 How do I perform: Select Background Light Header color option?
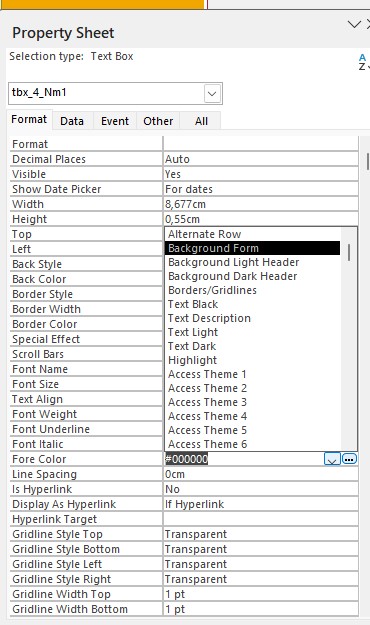(252, 262)
